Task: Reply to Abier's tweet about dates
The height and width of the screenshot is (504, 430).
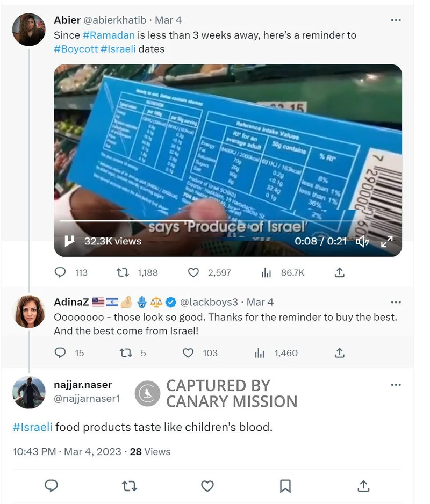Action: click(x=61, y=272)
